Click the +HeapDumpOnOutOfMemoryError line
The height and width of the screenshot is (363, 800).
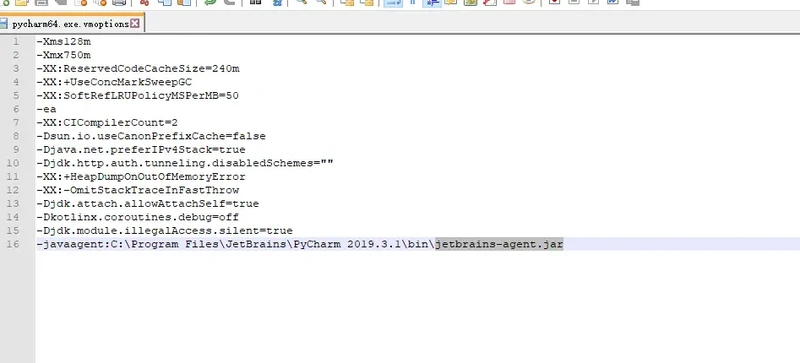[x=141, y=177]
